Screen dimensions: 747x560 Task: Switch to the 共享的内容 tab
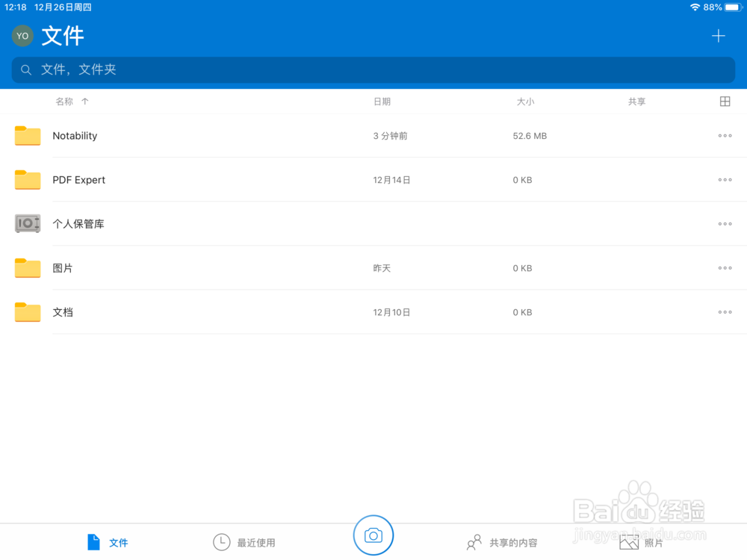coord(502,542)
